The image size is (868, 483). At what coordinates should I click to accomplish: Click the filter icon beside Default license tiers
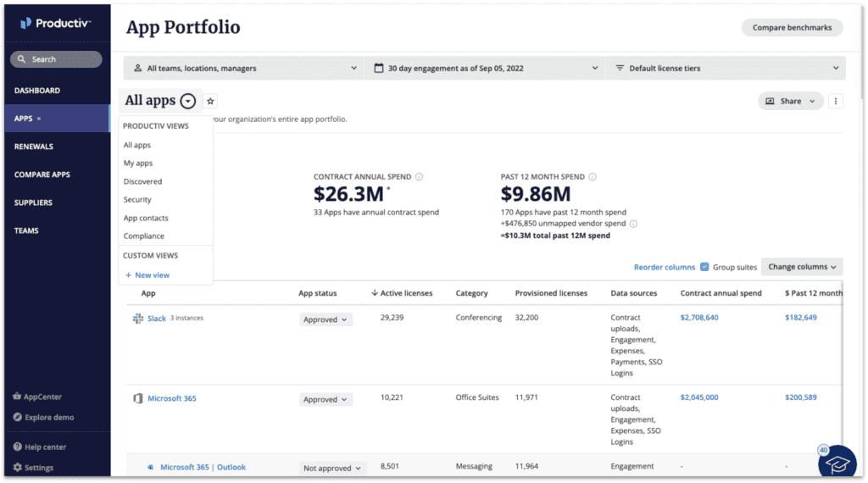pyautogui.click(x=620, y=68)
